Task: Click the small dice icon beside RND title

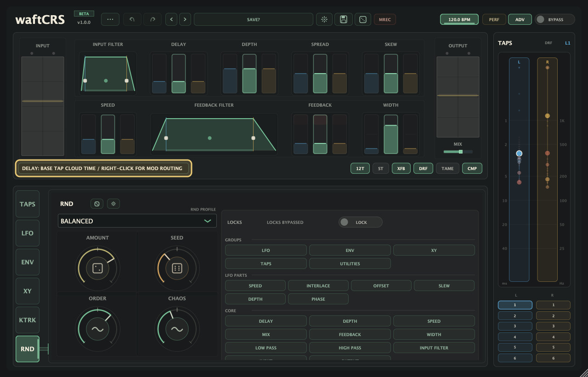Action: point(97,204)
